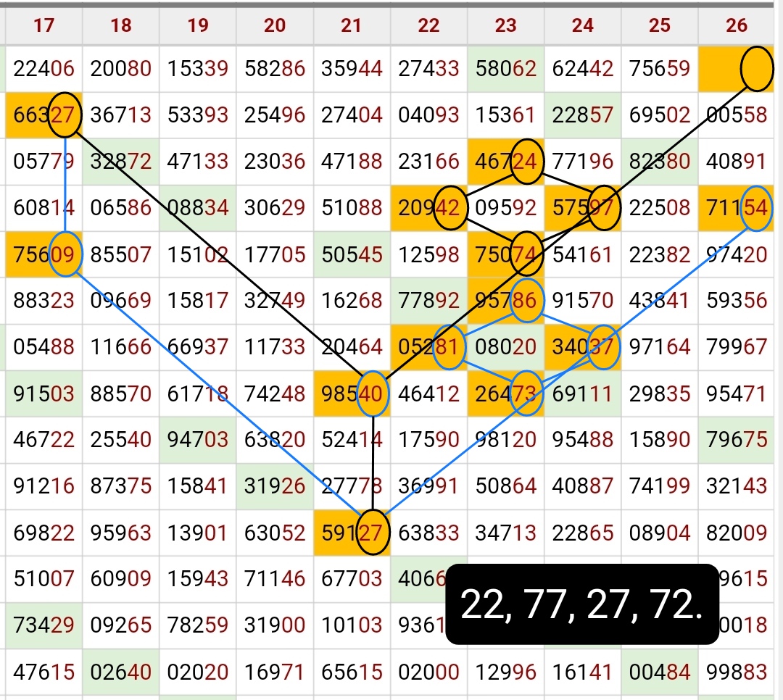Viewport: 783px width, 700px height.
Task: Click the cell containing 59356
Action: (x=737, y=301)
